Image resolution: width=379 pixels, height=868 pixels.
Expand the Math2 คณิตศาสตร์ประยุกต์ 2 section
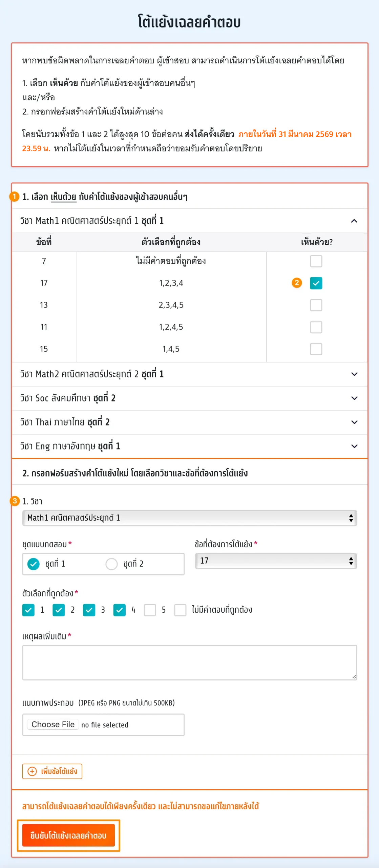click(x=354, y=374)
